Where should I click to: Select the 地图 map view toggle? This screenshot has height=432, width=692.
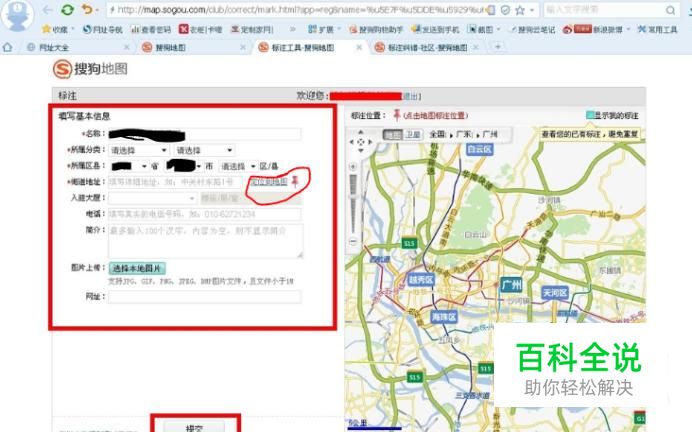pyautogui.click(x=392, y=135)
